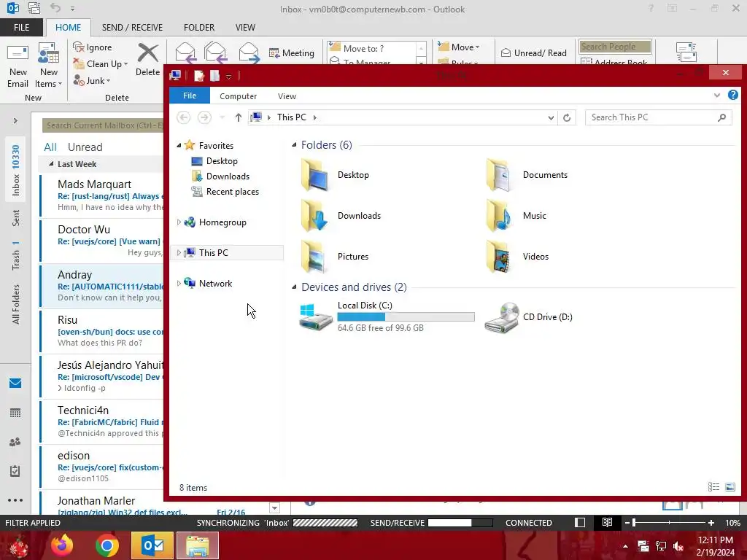Refresh the This PC location
Screen dimensions: 747x560
coord(567,117)
